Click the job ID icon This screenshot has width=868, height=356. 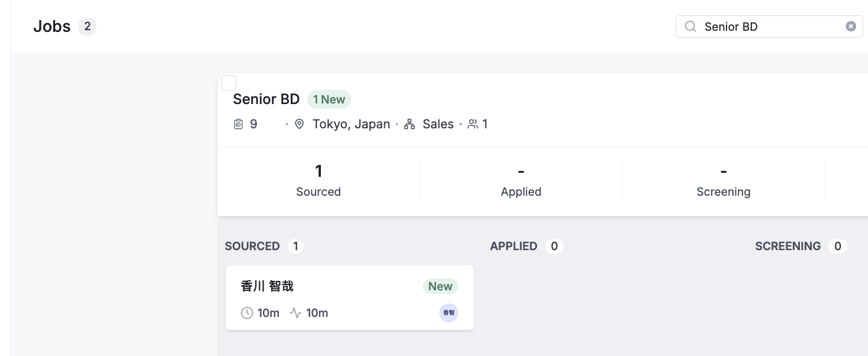click(238, 124)
